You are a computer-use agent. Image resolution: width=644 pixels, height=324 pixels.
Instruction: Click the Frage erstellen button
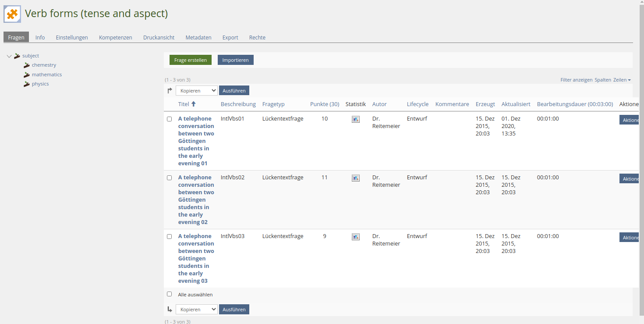(191, 60)
